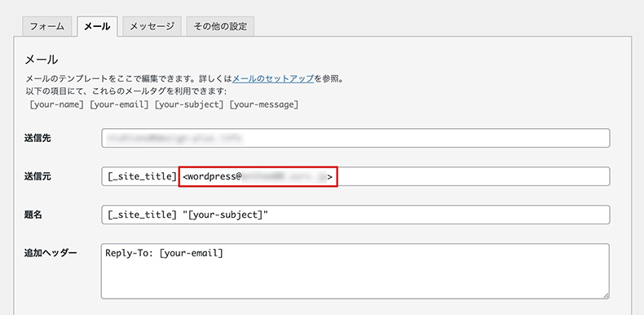Screen dimensions: 644x315
Task: Click the [your-email] mail tag in tag list
Action: coord(120,104)
